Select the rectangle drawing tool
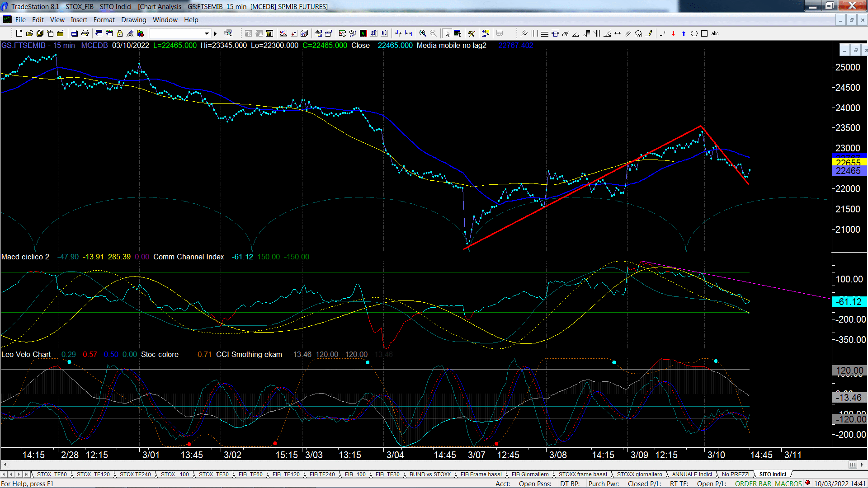The width and height of the screenshot is (868, 488). click(x=704, y=33)
